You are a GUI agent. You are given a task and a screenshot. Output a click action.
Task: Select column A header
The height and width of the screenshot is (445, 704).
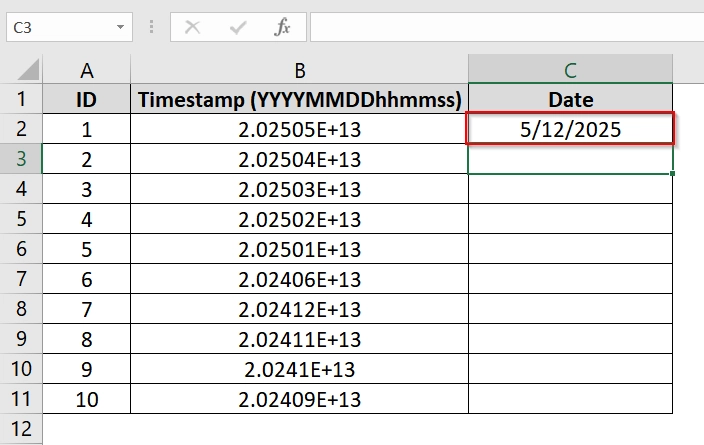point(87,70)
